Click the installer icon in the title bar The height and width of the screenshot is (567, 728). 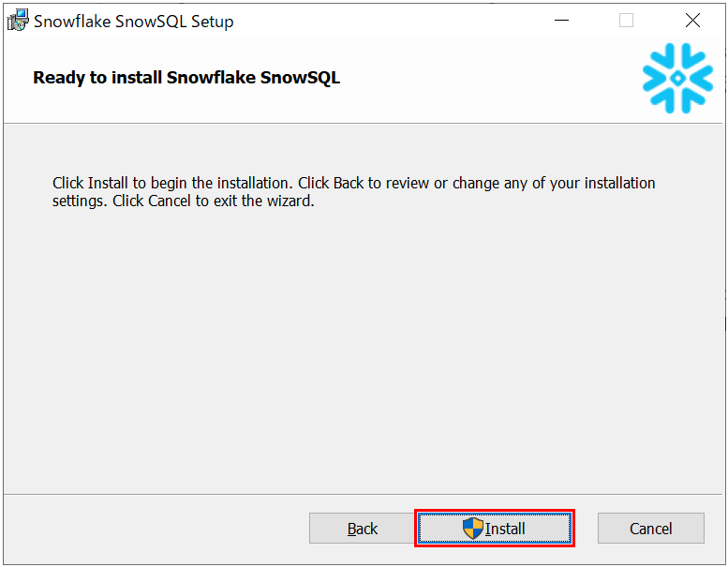[x=18, y=21]
